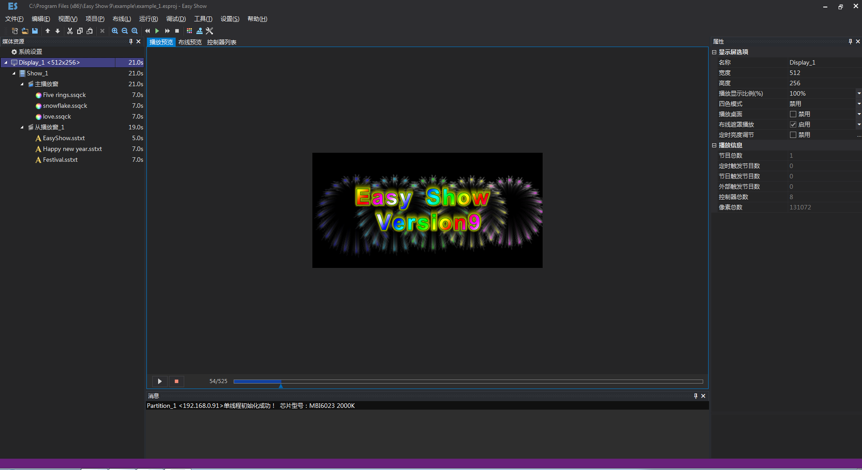Click the open project folder icon
This screenshot has height=470, width=862.
tap(25, 31)
